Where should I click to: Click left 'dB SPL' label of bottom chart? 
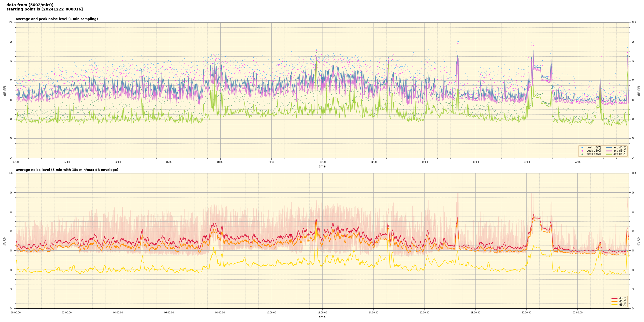point(5,241)
